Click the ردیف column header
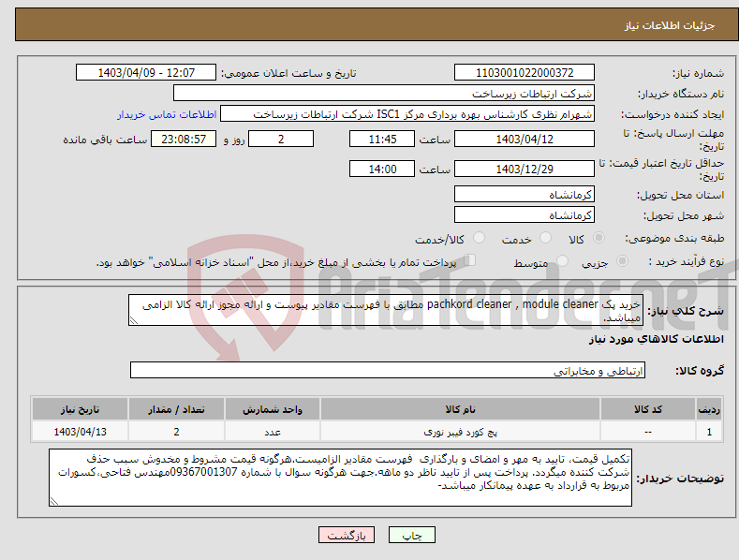The width and height of the screenshot is (739, 560). coord(709,409)
